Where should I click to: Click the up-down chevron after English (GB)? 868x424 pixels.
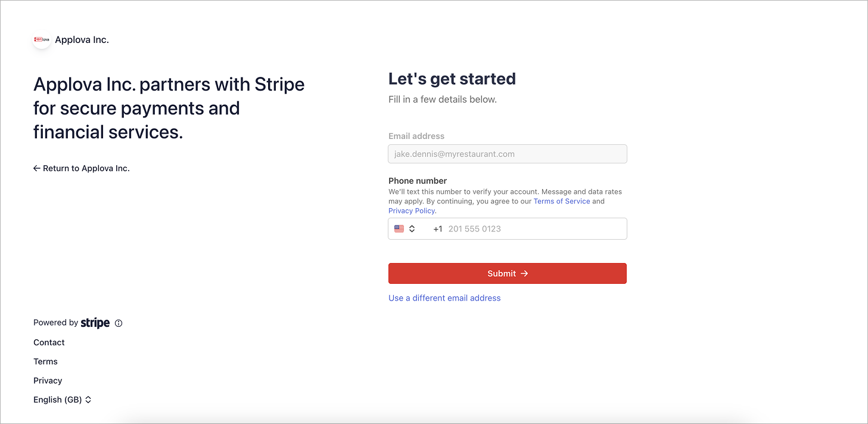88,400
